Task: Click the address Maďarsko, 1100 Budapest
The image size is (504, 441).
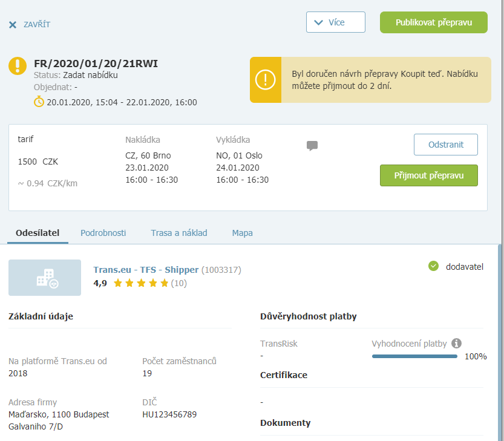Action: click(59, 414)
